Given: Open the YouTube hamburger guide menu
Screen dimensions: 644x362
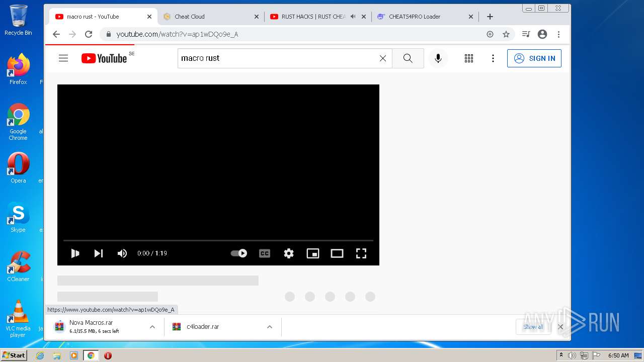Looking at the screenshot, I should (x=63, y=58).
